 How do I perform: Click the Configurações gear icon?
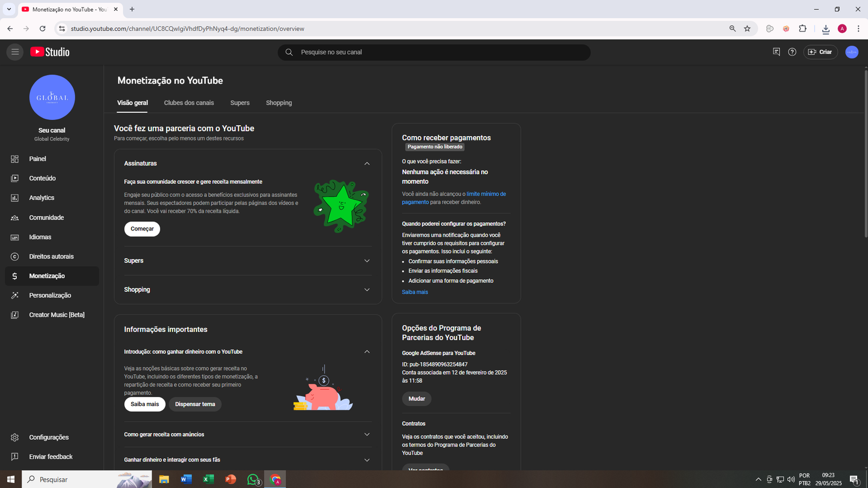(x=15, y=438)
